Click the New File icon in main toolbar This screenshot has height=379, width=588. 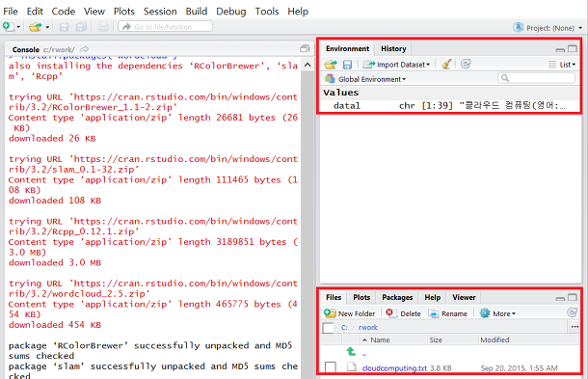point(8,27)
